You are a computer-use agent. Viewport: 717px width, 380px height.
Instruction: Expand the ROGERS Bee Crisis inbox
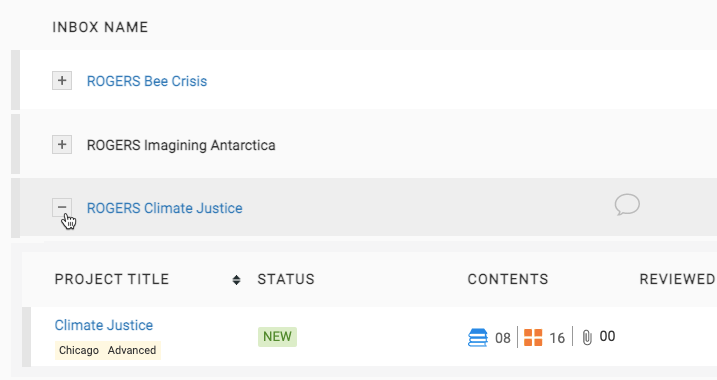point(62,80)
